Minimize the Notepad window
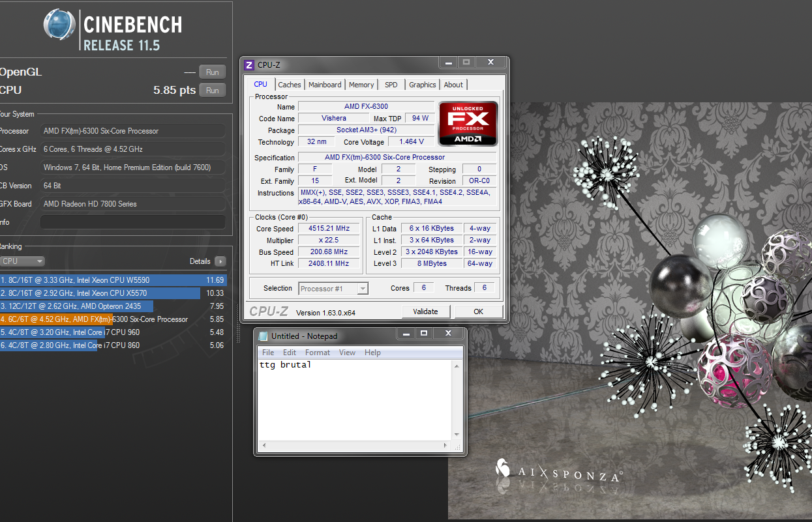Image resolution: width=812 pixels, height=522 pixels. click(406, 333)
